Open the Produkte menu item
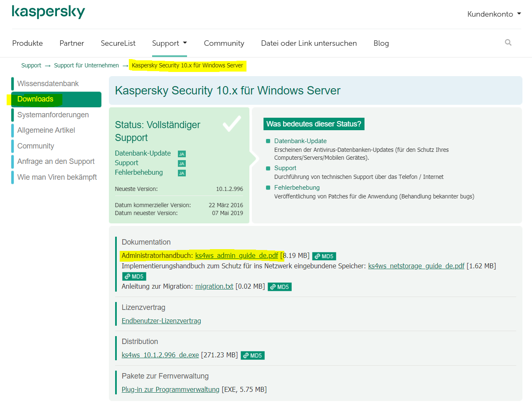 [x=27, y=43]
